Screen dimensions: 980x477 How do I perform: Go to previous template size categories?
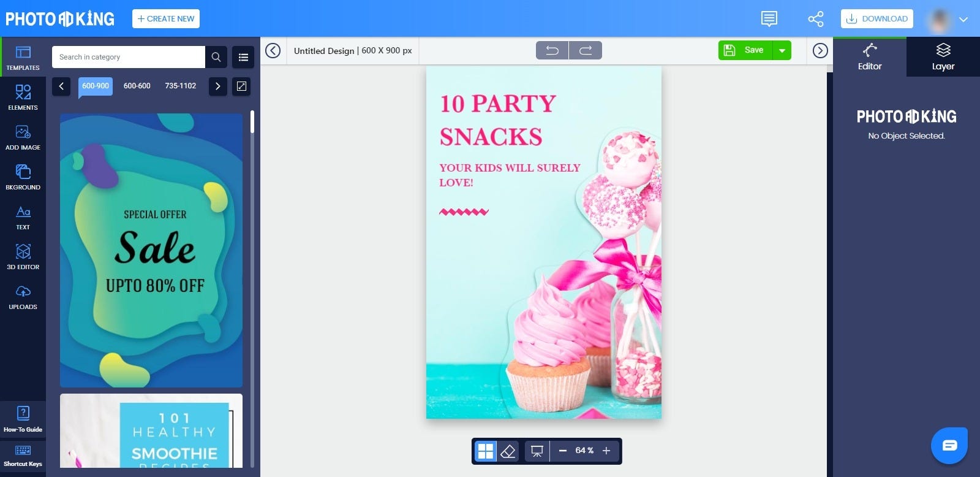(61, 86)
